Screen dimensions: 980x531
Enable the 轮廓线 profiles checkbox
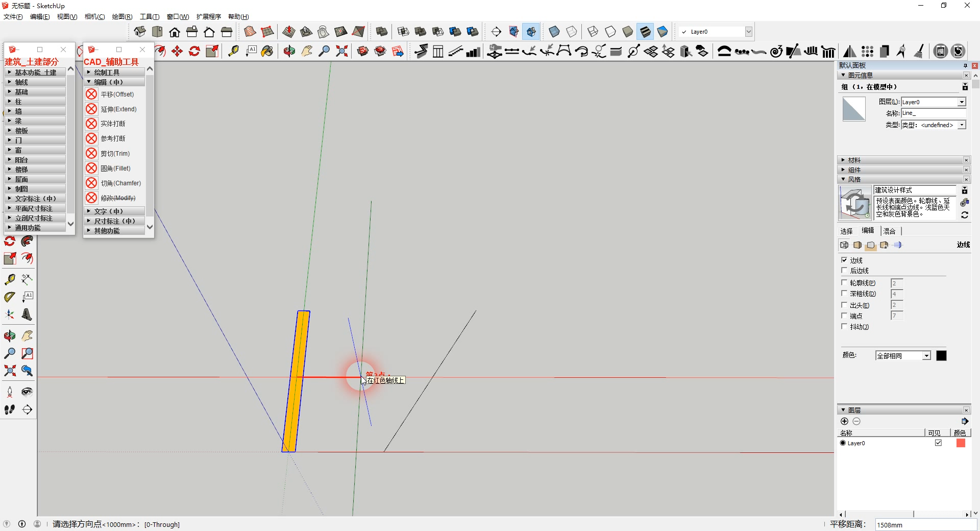844,282
